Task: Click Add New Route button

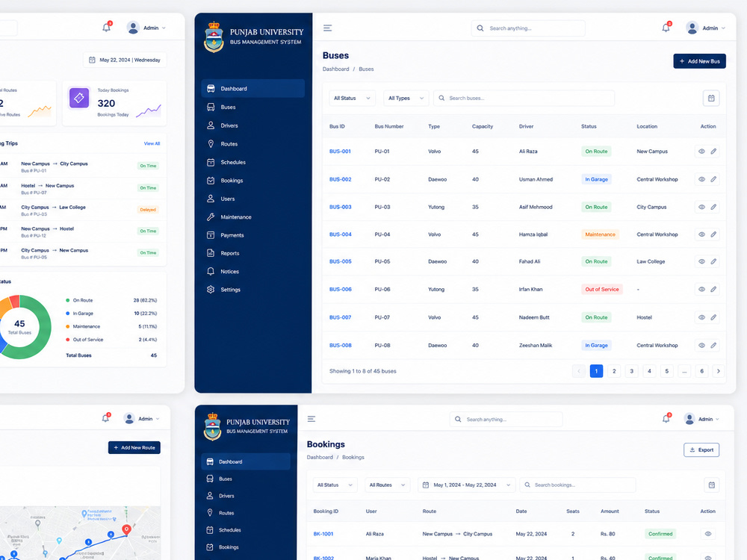Action: coord(134,447)
